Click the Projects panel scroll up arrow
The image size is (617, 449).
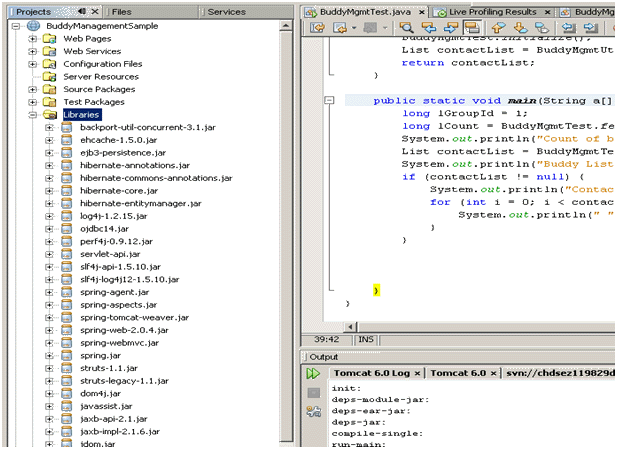coord(286,26)
